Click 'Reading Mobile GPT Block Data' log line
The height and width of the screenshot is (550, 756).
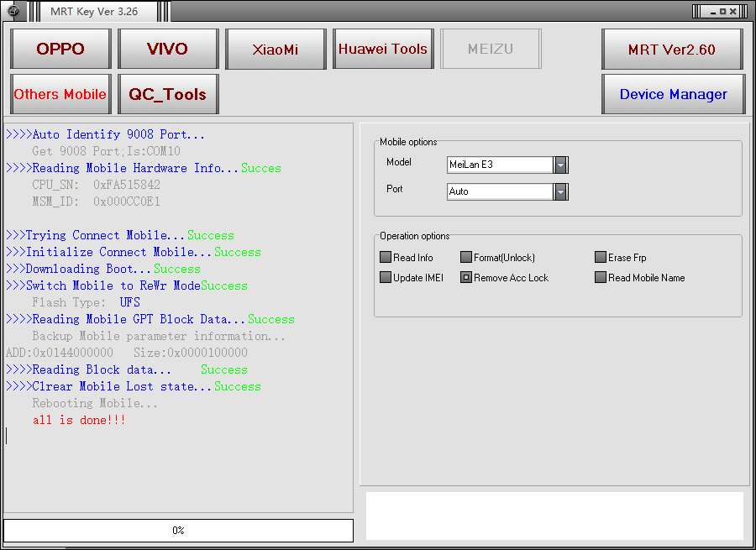(x=150, y=319)
